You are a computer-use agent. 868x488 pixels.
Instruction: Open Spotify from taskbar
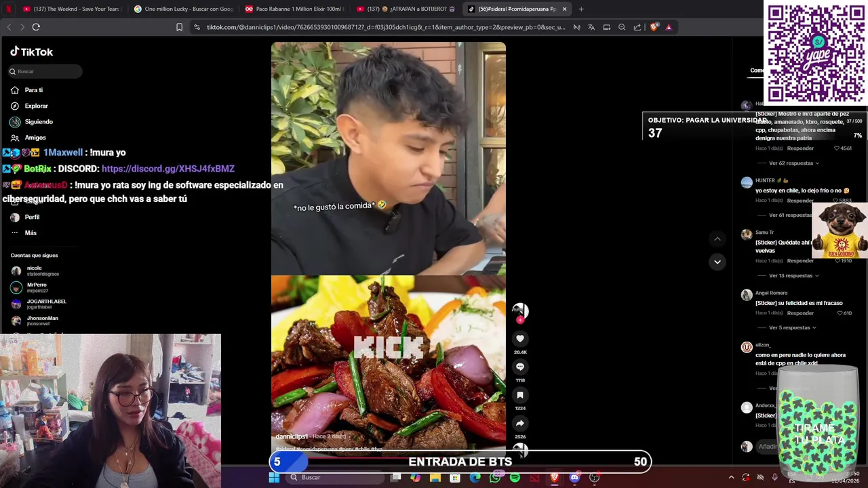tap(515, 478)
